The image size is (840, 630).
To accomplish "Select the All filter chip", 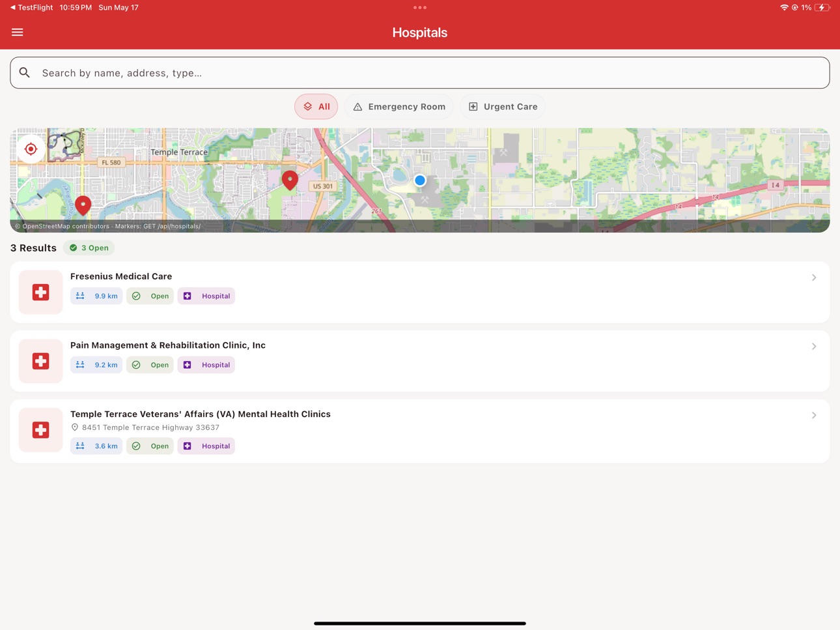I will (316, 106).
